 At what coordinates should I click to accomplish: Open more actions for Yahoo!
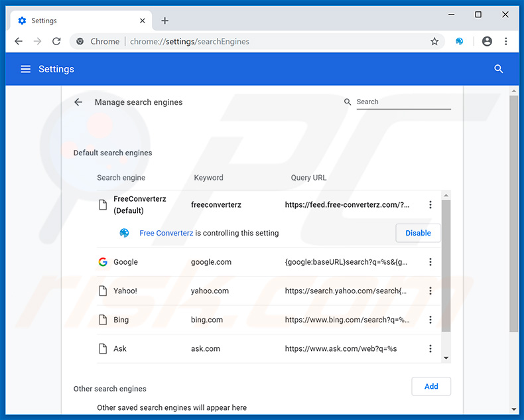[430, 291]
